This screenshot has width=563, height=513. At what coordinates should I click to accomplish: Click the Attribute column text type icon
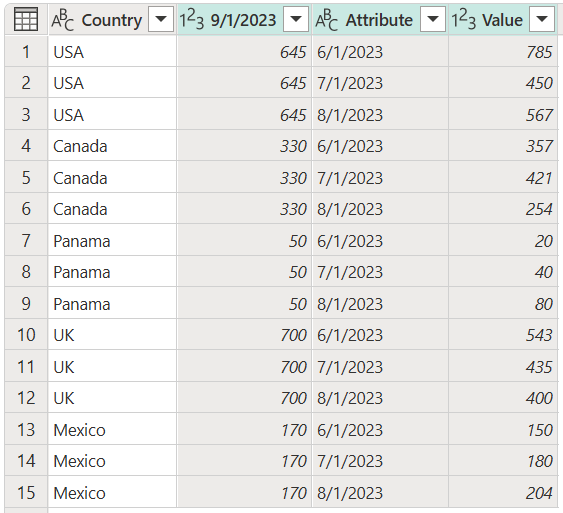tap(327, 20)
